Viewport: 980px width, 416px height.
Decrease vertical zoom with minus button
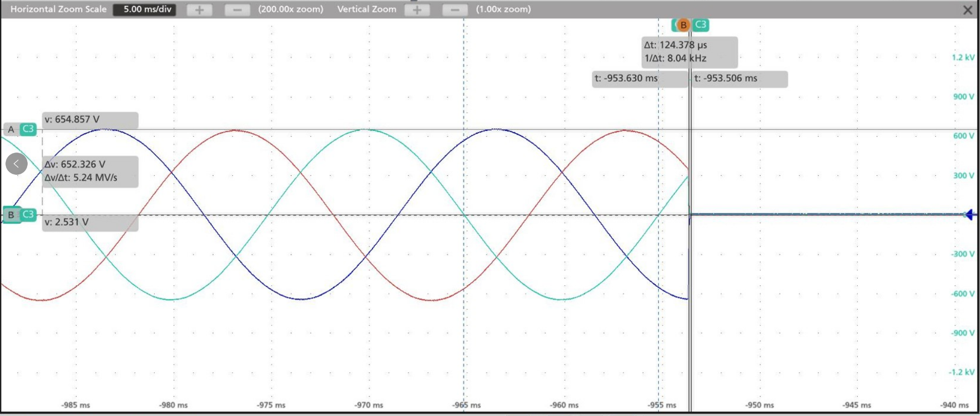[455, 10]
